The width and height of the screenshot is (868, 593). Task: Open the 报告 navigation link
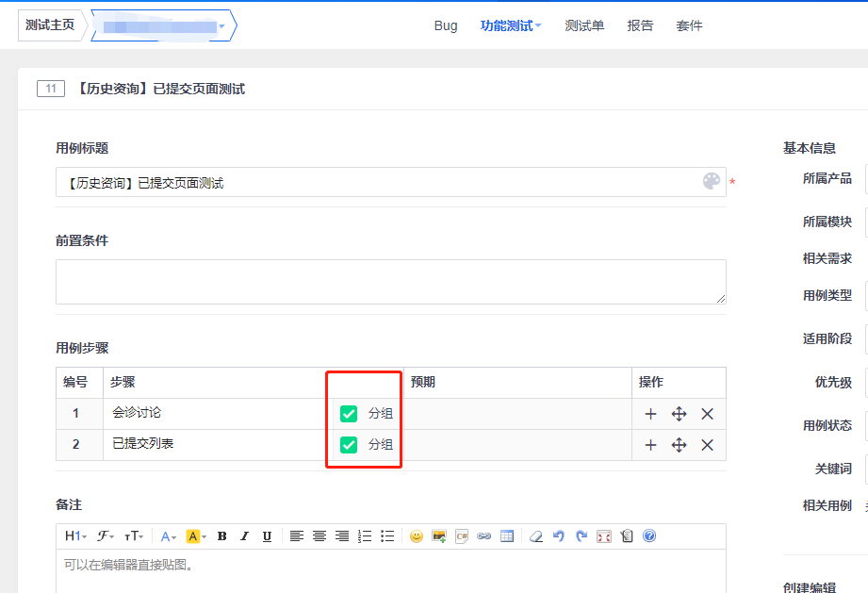pos(640,25)
